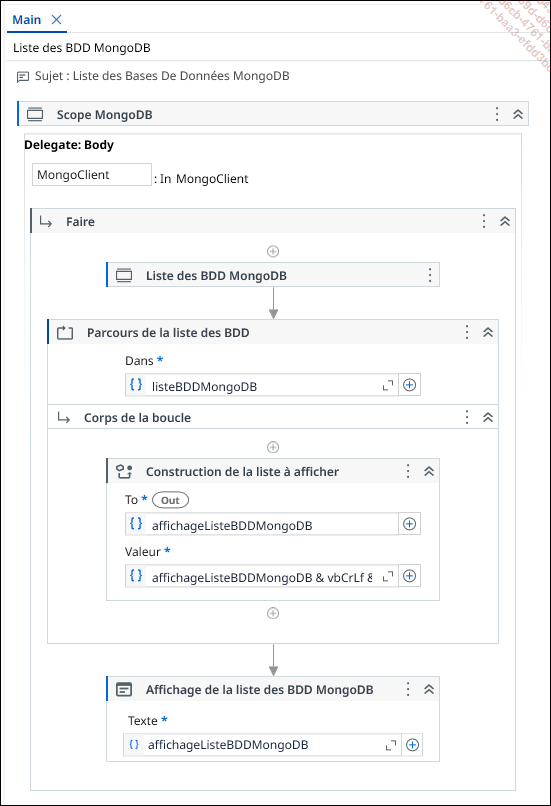Close the Main tab
The height and width of the screenshot is (806, 551).
57,20
